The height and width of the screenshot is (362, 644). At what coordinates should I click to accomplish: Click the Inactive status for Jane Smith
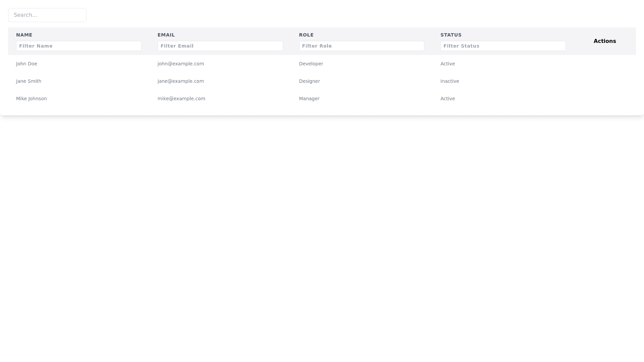click(449, 81)
